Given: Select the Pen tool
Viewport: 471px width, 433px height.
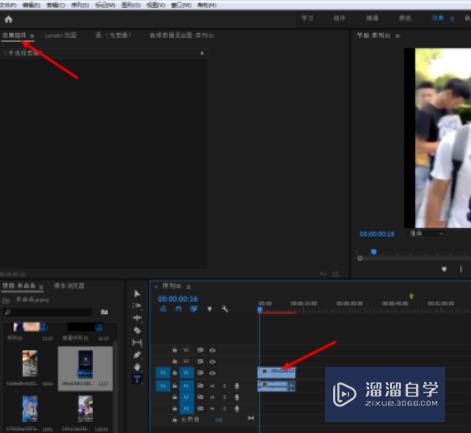Looking at the screenshot, I should coord(137,355).
